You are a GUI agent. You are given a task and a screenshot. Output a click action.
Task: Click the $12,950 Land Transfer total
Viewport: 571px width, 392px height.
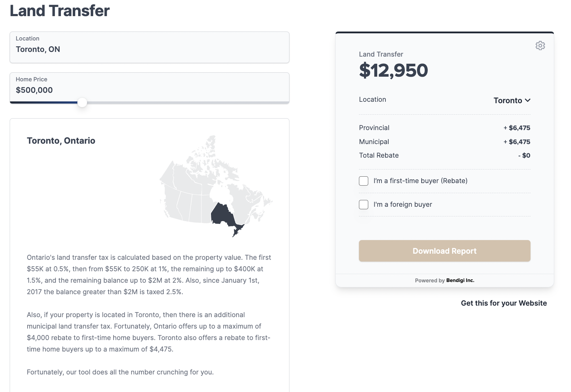pos(393,70)
